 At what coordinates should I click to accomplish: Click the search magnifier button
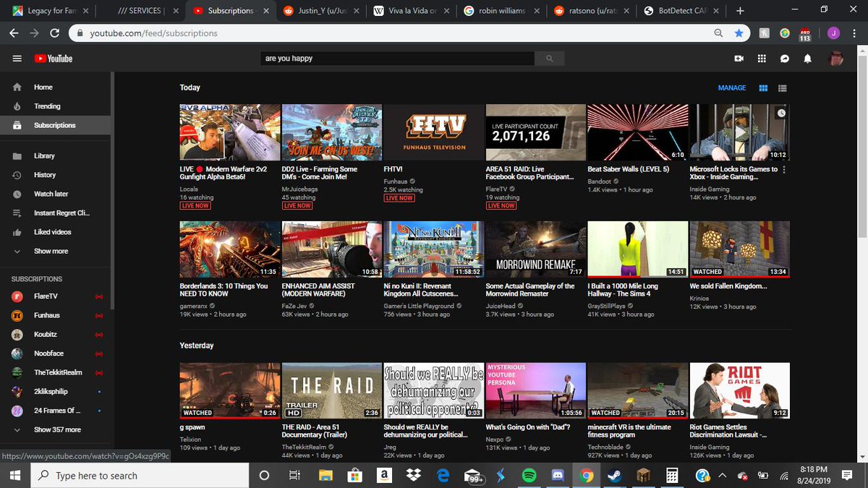tap(550, 59)
